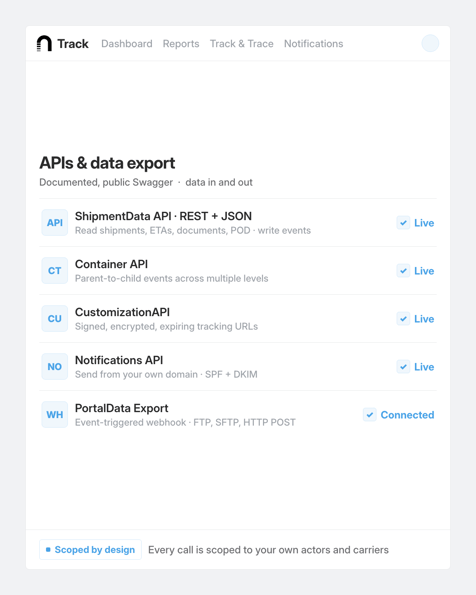Viewport: 476px width, 595px height.
Task: Open the Container API row title
Action: pos(111,264)
